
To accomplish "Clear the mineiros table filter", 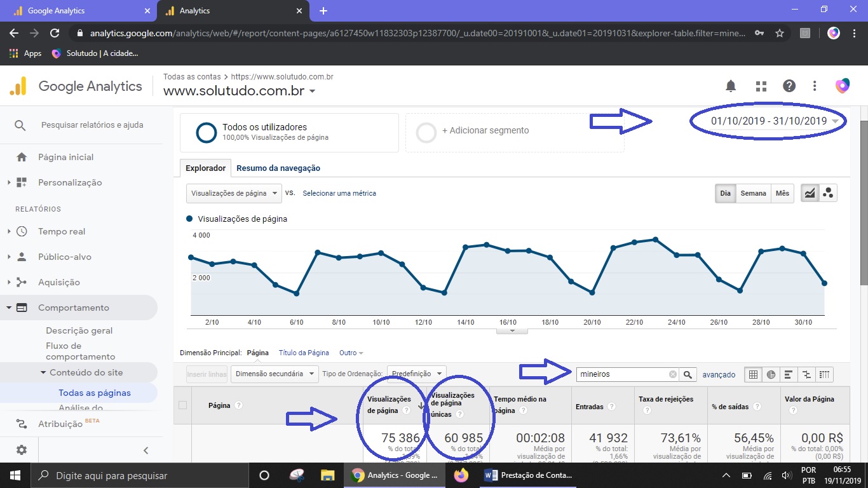I will click(673, 375).
